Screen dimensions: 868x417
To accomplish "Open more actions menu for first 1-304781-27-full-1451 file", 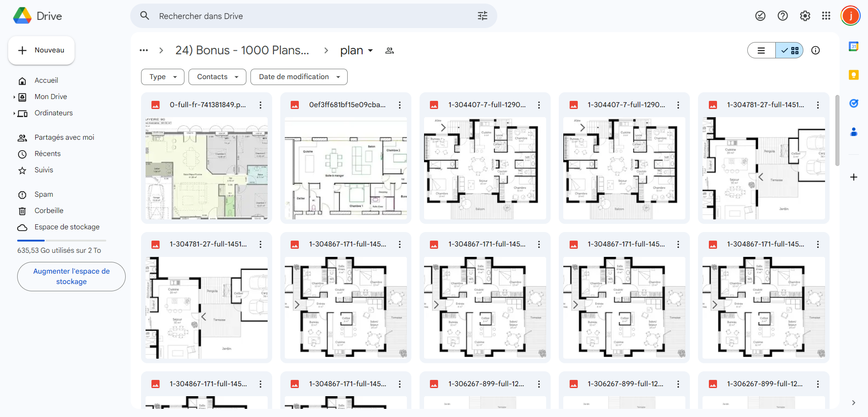I will [x=817, y=105].
